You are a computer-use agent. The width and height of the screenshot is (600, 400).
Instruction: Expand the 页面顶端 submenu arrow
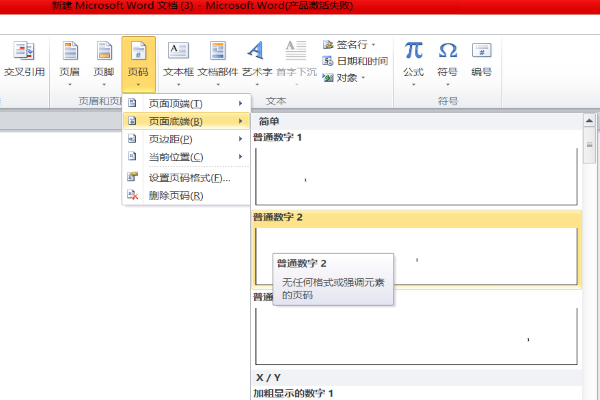(x=241, y=103)
